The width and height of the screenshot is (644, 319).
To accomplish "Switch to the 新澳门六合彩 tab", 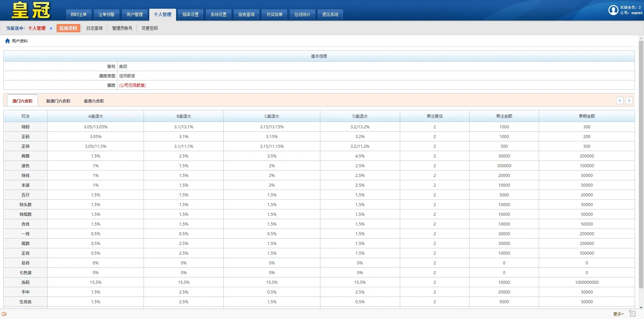I will click(x=58, y=101).
